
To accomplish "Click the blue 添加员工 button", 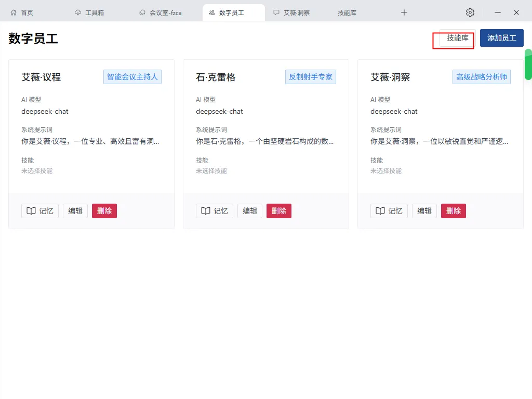I will pyautogui.click(x=501, y=38).
